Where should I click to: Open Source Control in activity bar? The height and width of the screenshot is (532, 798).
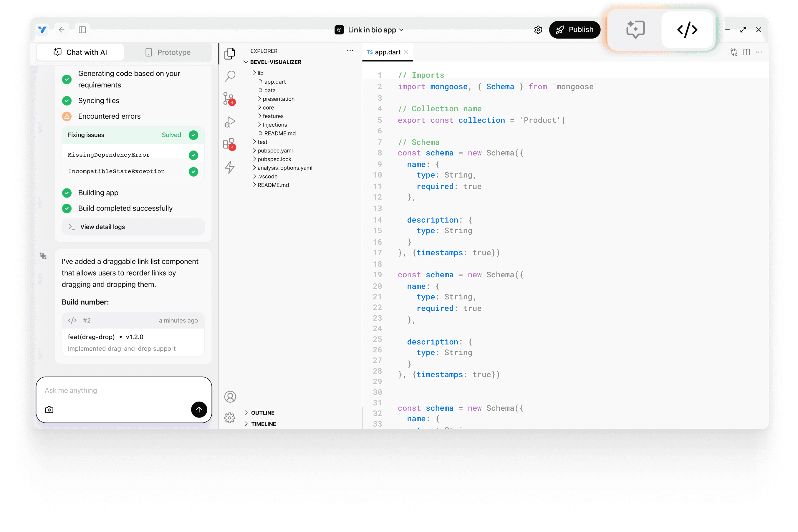pos(229,99)
